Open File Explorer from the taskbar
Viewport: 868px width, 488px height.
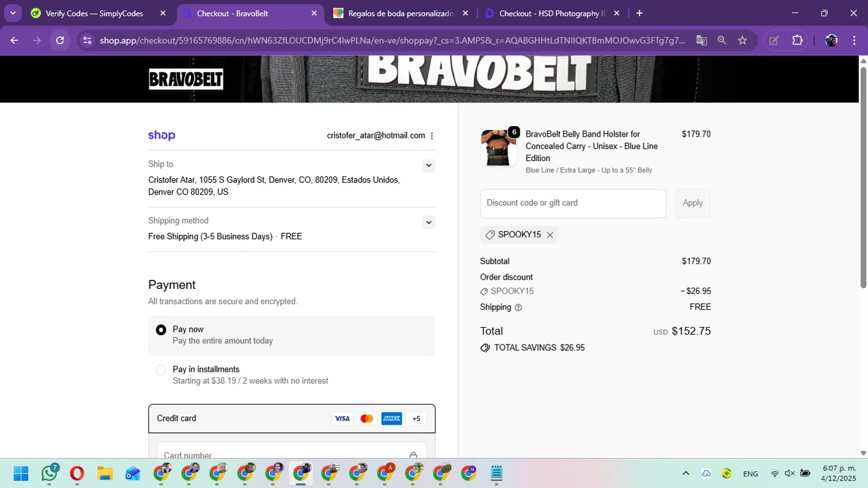point(105,474)
